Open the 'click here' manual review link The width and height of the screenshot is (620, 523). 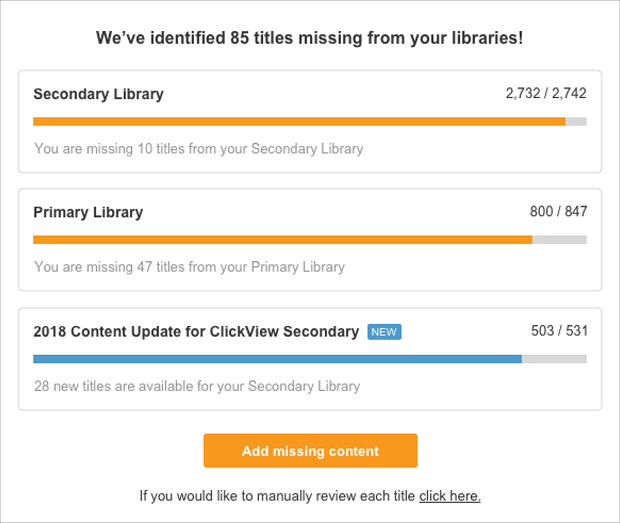(450, 496)
